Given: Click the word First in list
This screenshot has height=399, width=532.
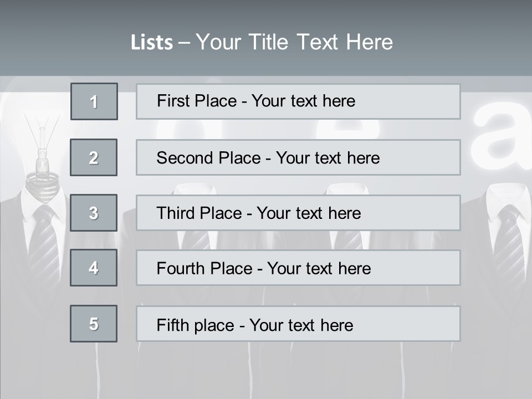Looking at the screenshot, I should pos(171,101).
